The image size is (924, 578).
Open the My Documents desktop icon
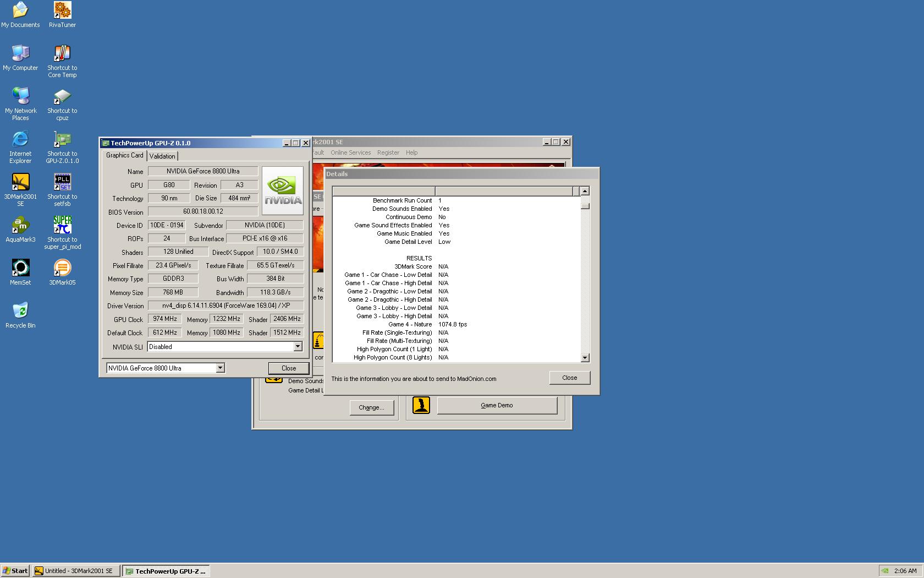(20, 15)
